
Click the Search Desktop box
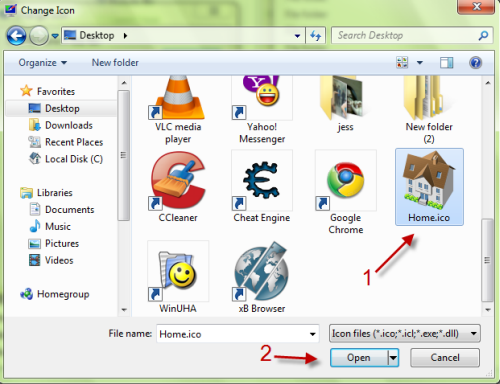pyautogui.click(x=412, y=35)
